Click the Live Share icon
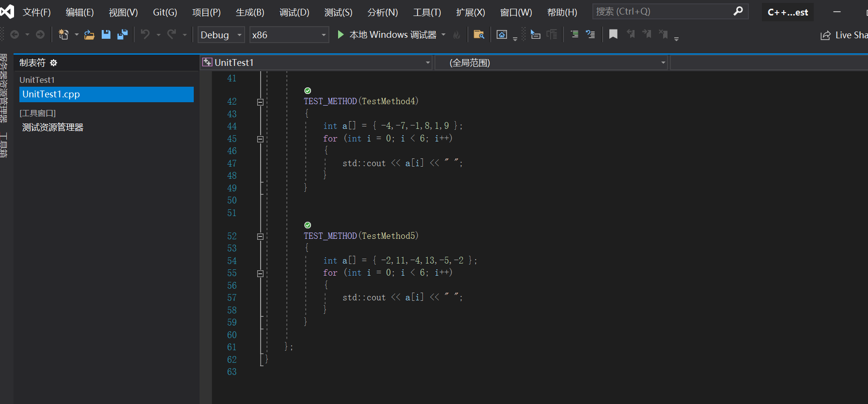 (825, 35)
